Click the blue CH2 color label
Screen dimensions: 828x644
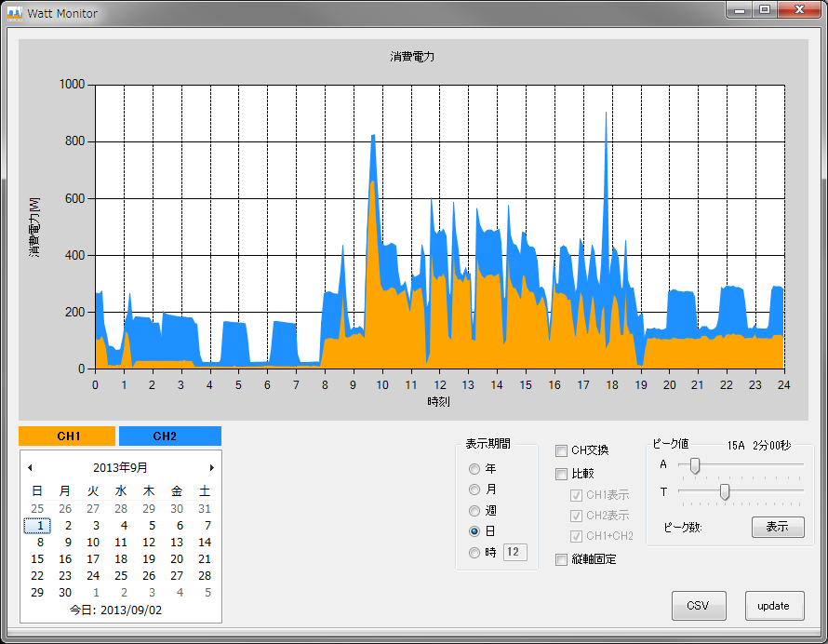pyautogui.click(x=170, y=436)
